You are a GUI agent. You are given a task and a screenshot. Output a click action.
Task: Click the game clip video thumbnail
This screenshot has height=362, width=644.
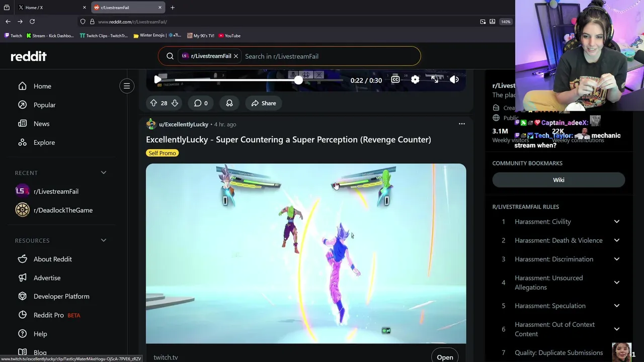[306, 253]
